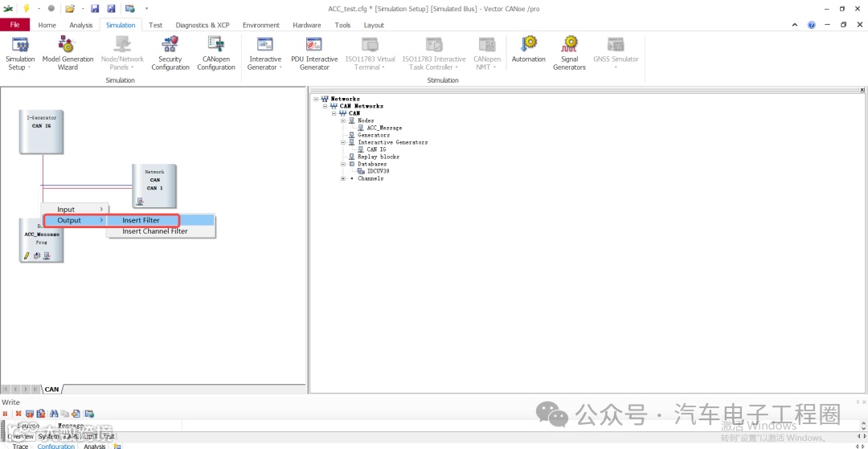This screenshot has height=449, width=868.
Task: Click the blue help question mark icon
Action: [812, 25]
